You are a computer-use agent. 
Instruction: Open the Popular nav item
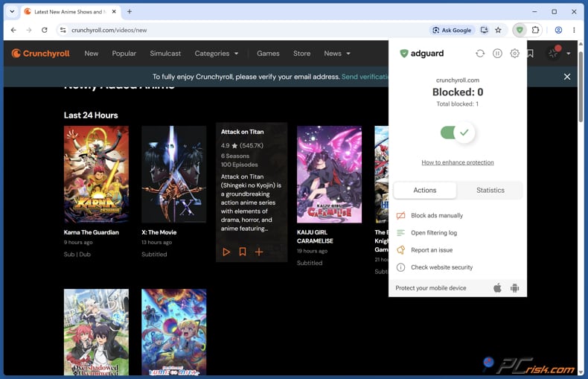[124, 54]
